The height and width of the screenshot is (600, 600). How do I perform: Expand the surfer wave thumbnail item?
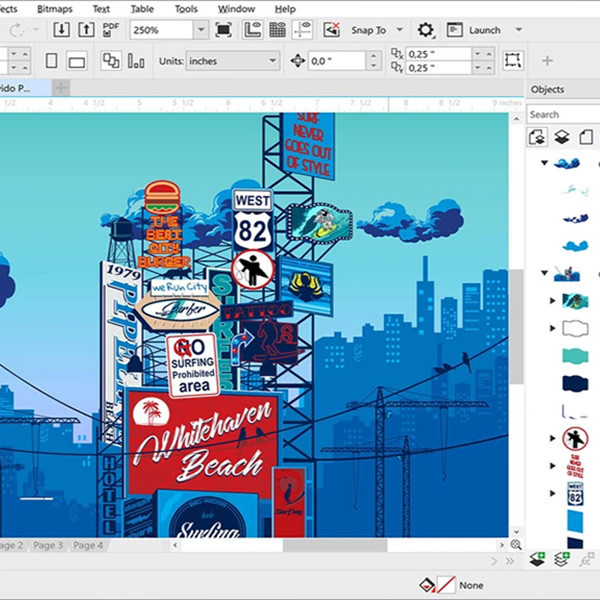pos(553,300)
